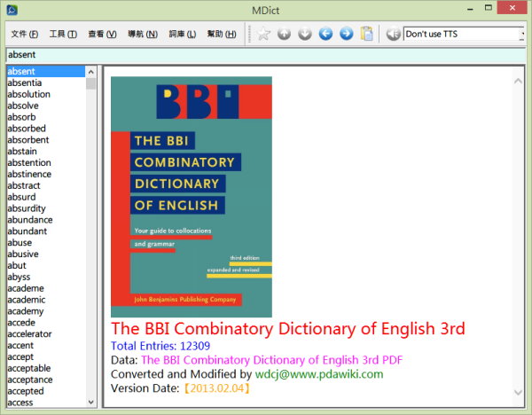This screenshot has width=532, height=415.
Task: Go to next entry with down arrow
Action: (305, 34)
